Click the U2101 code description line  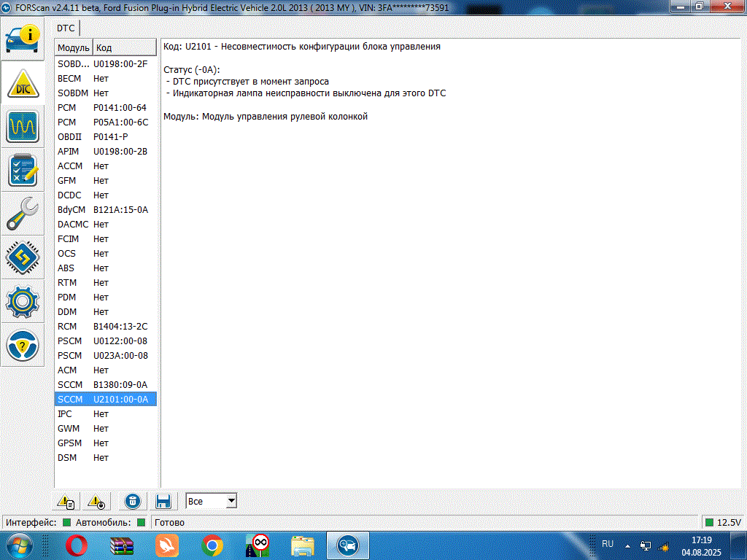[302, 47]
